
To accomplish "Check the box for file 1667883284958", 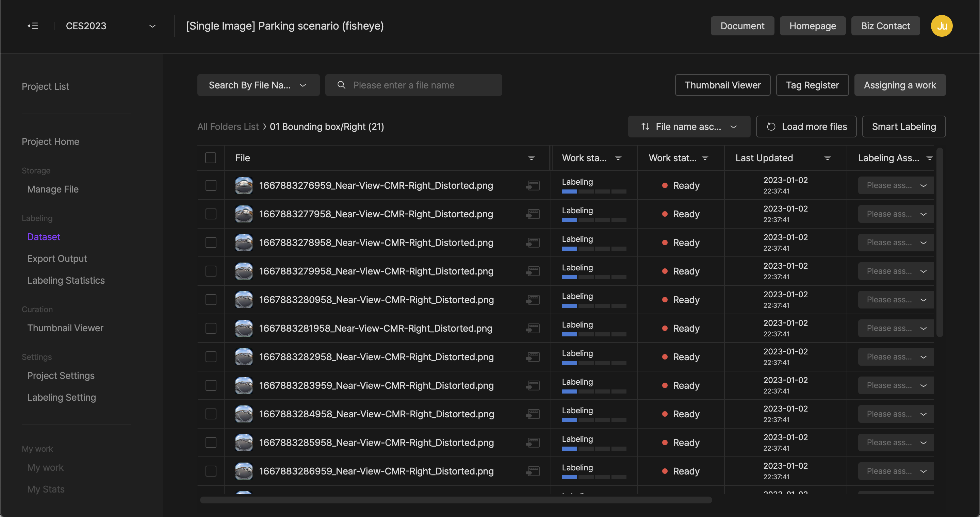I will pyautogui.click(x=211, y=414).
